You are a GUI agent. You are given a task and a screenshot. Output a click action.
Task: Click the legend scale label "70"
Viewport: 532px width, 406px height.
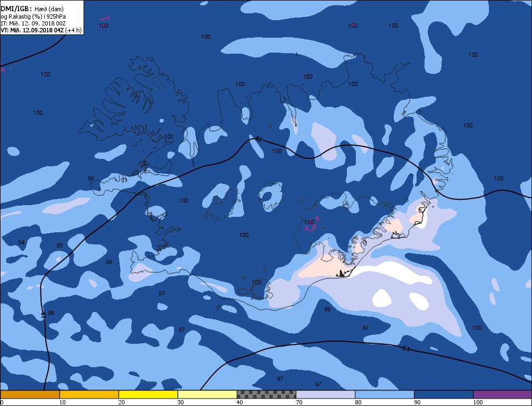[299, 402]
